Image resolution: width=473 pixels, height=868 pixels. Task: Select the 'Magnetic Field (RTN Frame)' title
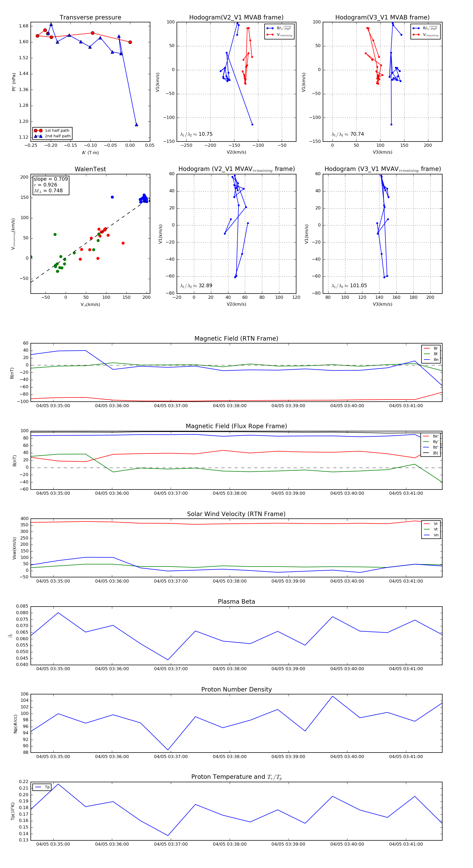click(x=236, y=339)
